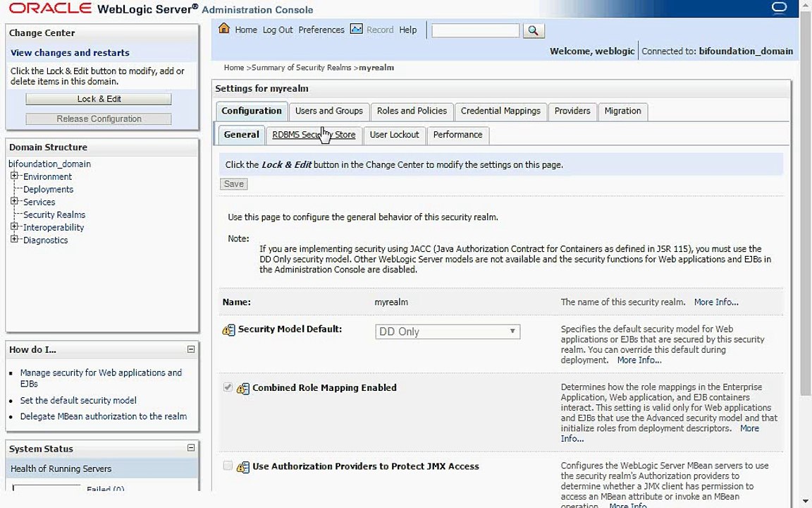Select Diagnostics in Domain Structure tree
The width and height of the screenshot is (812, 508).
pyautogui.click(x=46, y=241)
